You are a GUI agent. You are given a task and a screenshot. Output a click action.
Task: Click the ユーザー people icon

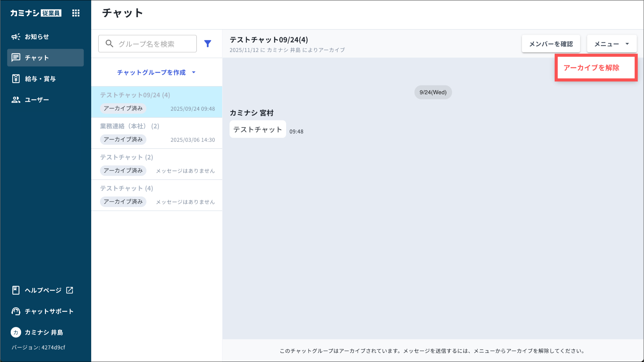point(16,100)
